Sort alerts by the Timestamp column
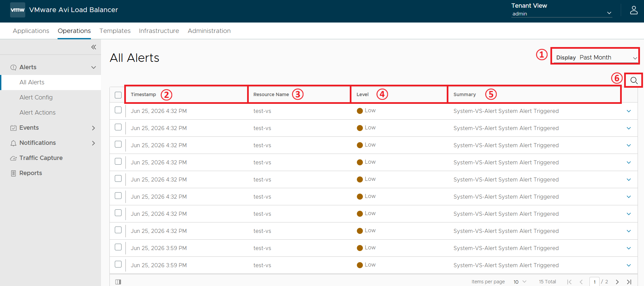This screenshot has height=286, width=644. point(143,94)
